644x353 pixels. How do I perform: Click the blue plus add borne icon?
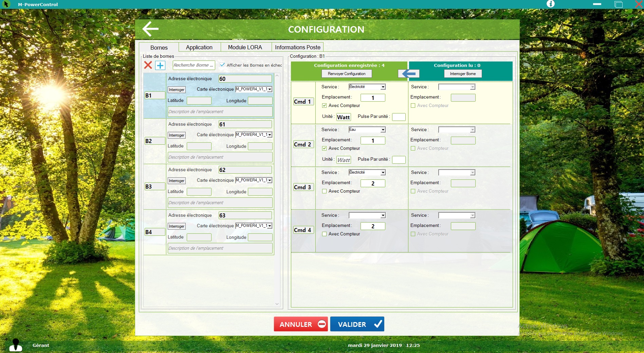pos(160,65)
